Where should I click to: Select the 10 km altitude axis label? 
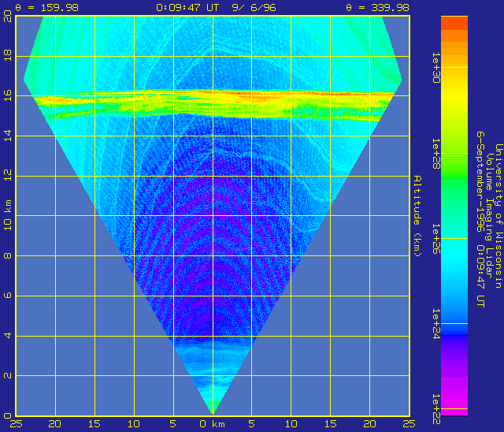[x=8, y=215]
